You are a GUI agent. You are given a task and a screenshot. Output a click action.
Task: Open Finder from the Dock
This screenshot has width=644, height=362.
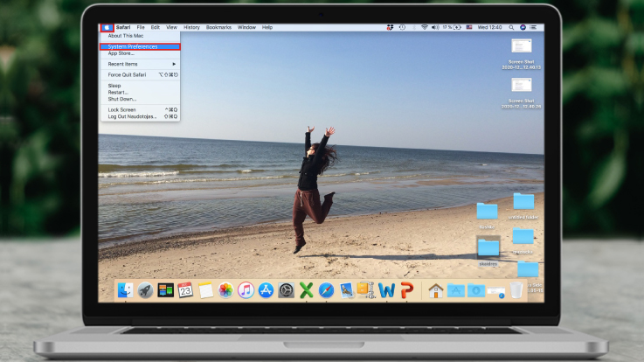point(125,289)
